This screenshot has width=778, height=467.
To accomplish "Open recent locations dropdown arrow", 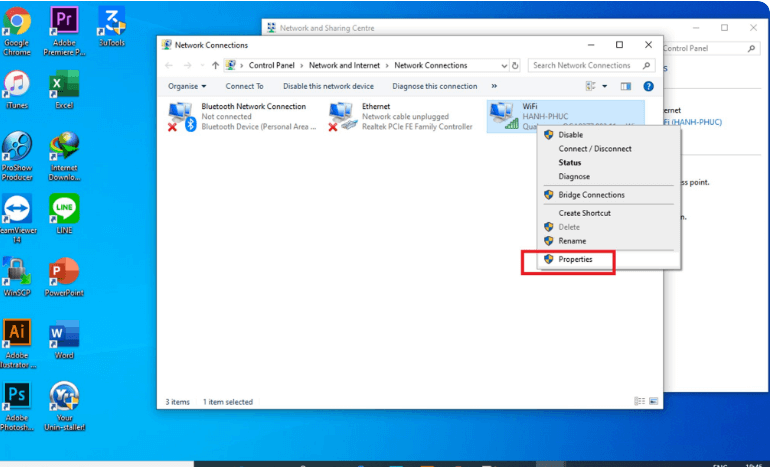I will coord(202,66).
